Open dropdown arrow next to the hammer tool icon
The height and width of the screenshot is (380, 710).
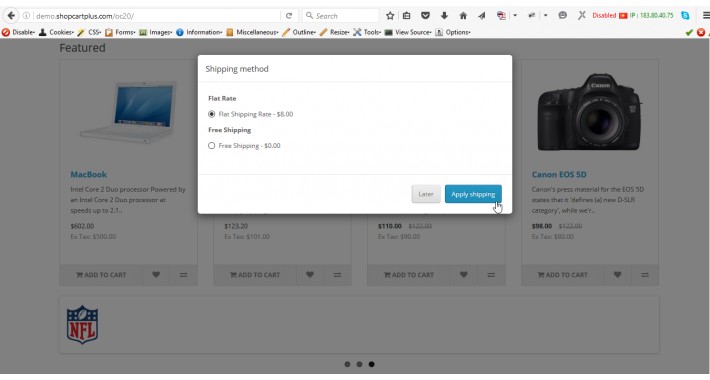(x=545, y=16)
